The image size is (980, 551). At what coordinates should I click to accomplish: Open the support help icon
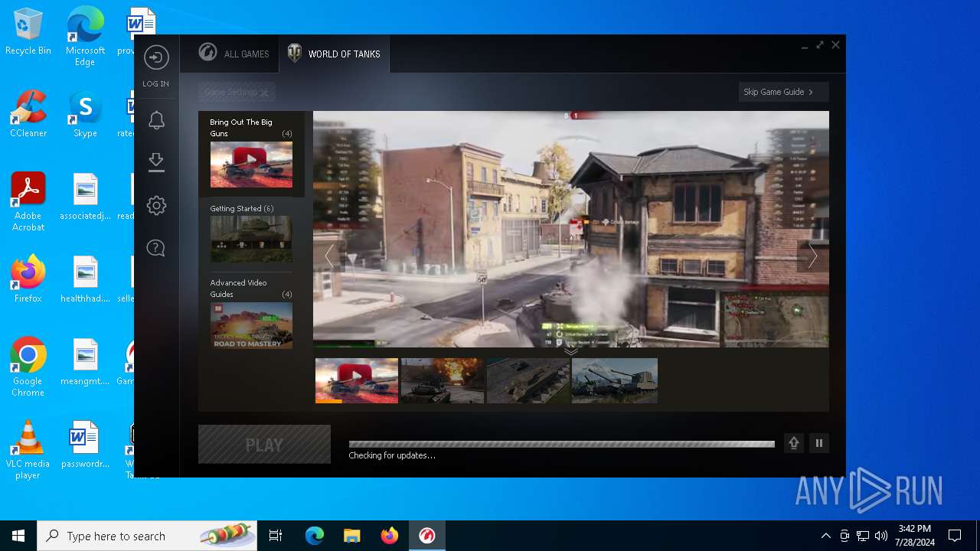coord(156,248)
